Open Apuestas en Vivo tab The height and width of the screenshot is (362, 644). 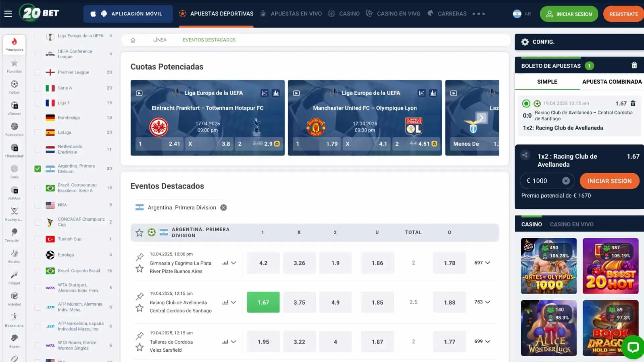(x=291, y=14)
